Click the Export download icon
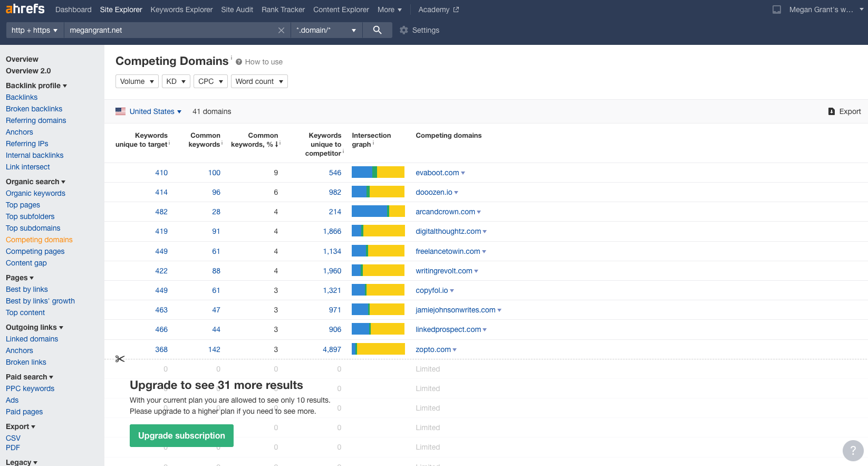 pyautogui.click(x=831, y=111)
